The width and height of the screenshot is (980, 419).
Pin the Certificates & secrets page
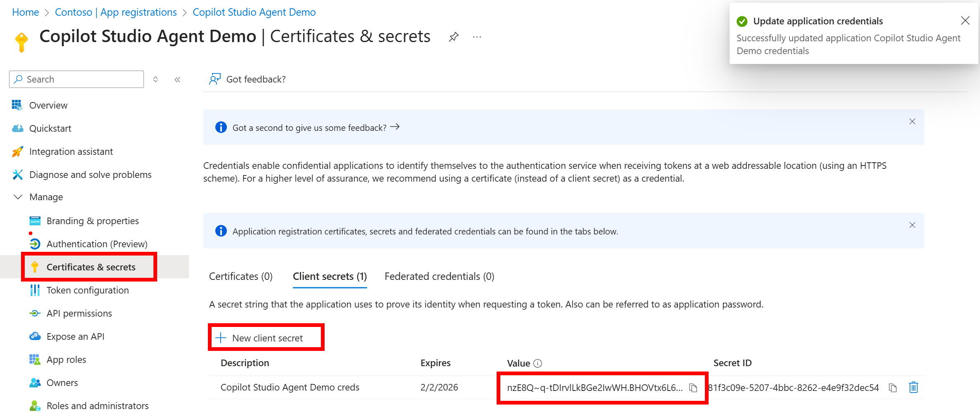[x=453, y=36]
